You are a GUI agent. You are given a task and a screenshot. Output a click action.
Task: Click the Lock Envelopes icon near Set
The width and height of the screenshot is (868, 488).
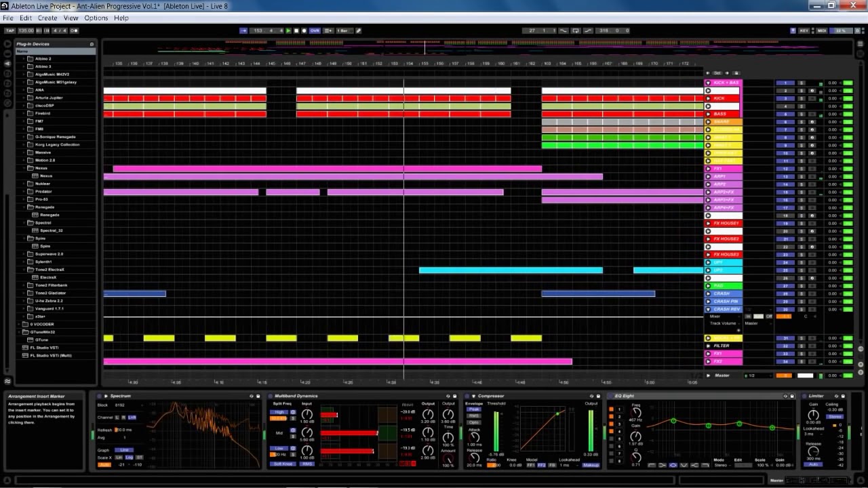(736, 73)
